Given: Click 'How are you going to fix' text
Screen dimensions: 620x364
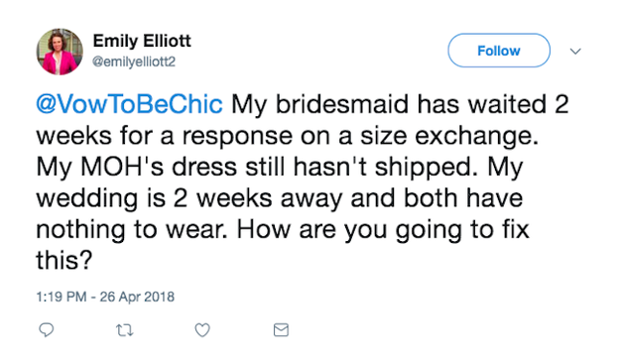Looking at the screenshot, I should click(x=383, y=229).
